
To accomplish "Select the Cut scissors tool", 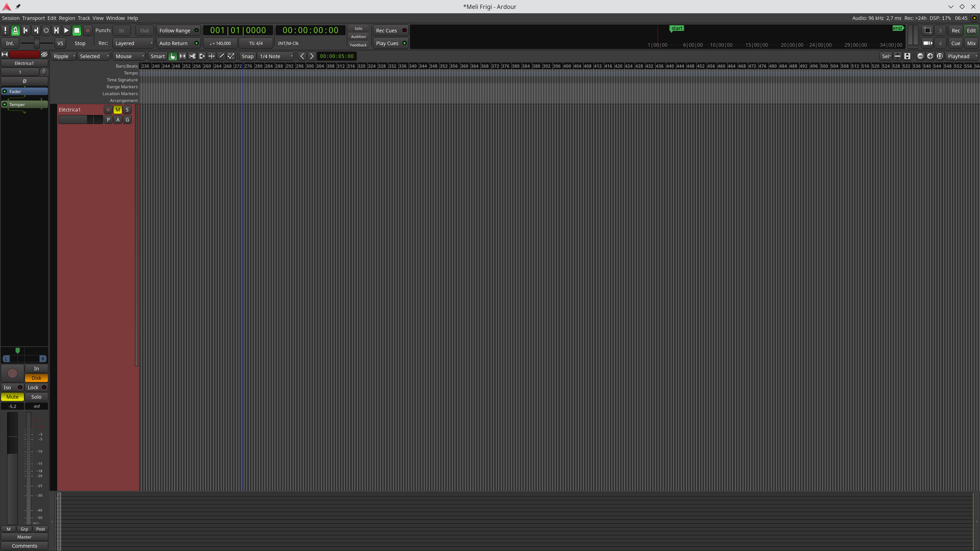I will coord(192,56).
